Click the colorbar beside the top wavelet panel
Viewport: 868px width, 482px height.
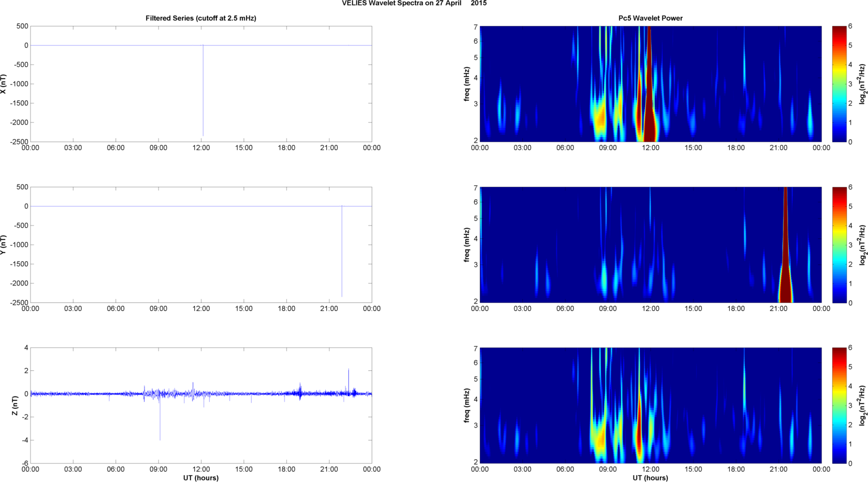[x=839, y=84]
